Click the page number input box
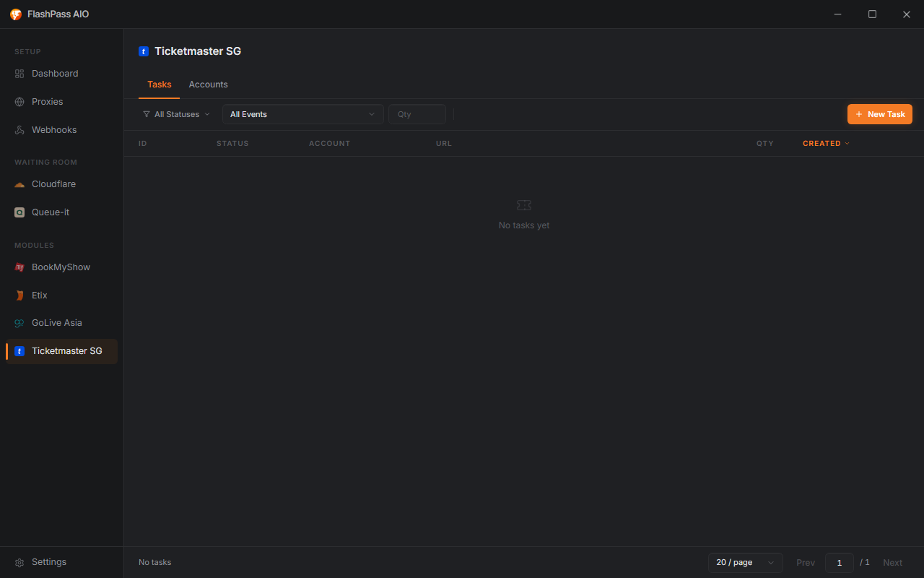924x578 pixels. coord(840,563)
